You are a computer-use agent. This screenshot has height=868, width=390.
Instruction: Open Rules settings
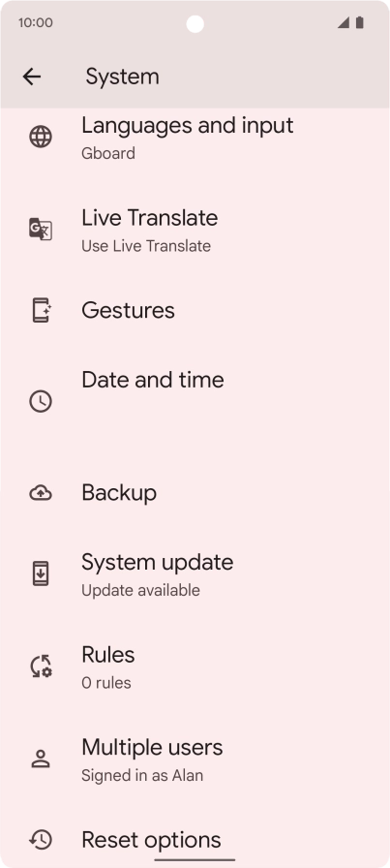[195, 666]
